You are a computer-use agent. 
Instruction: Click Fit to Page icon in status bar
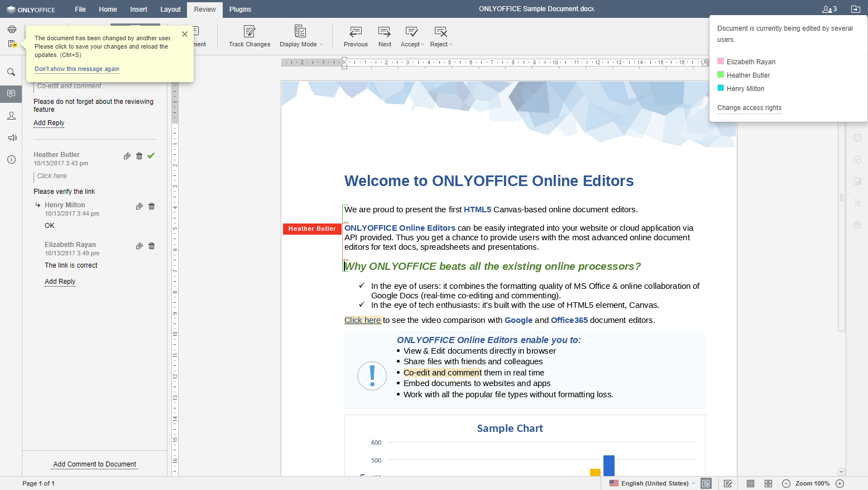(x=751, y=483)
